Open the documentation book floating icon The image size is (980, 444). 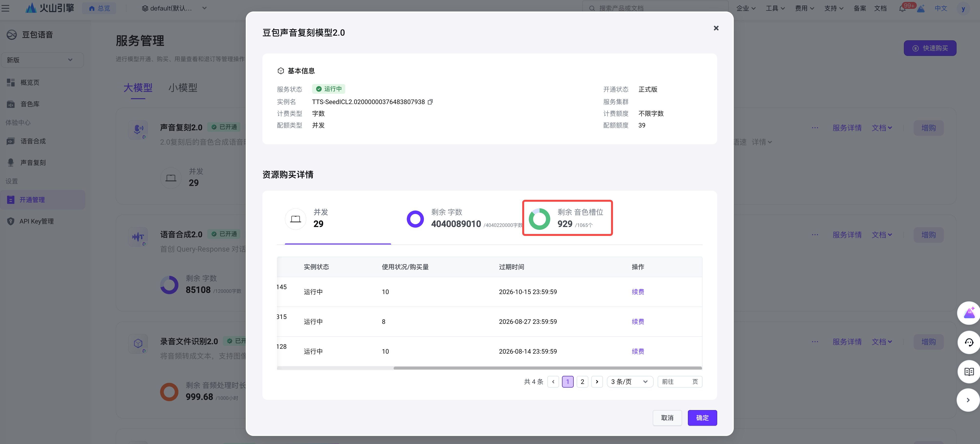click(968, 371)
